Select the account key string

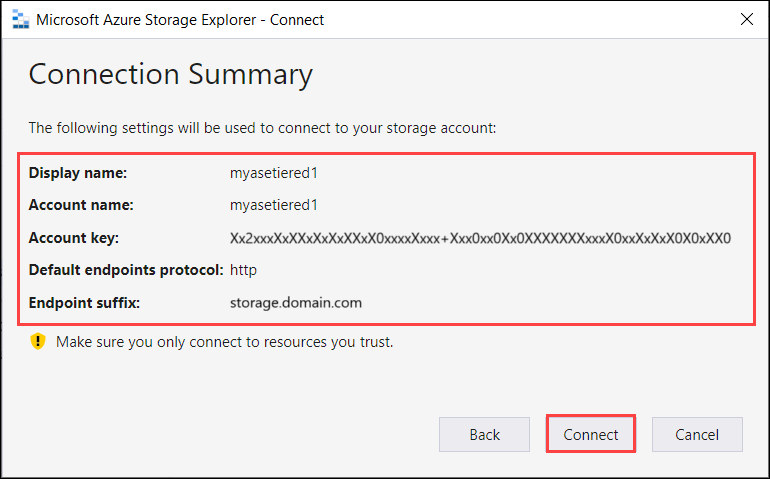point(480,238)
